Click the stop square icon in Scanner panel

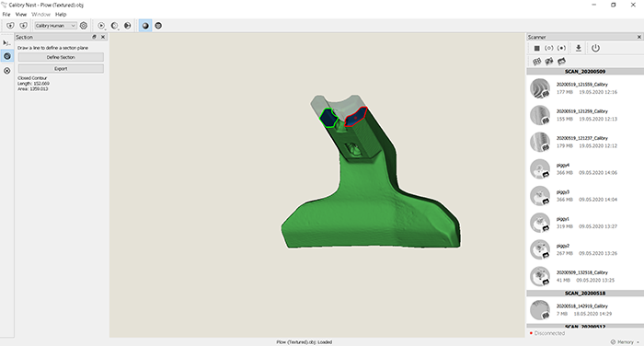click(536, 48)
